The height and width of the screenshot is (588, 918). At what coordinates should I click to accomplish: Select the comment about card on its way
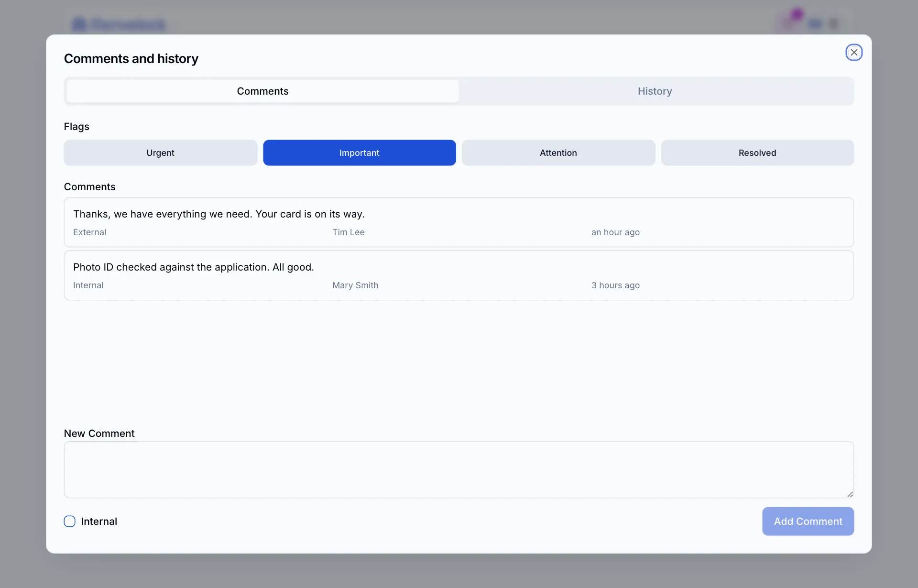click(x=459, y=222)
